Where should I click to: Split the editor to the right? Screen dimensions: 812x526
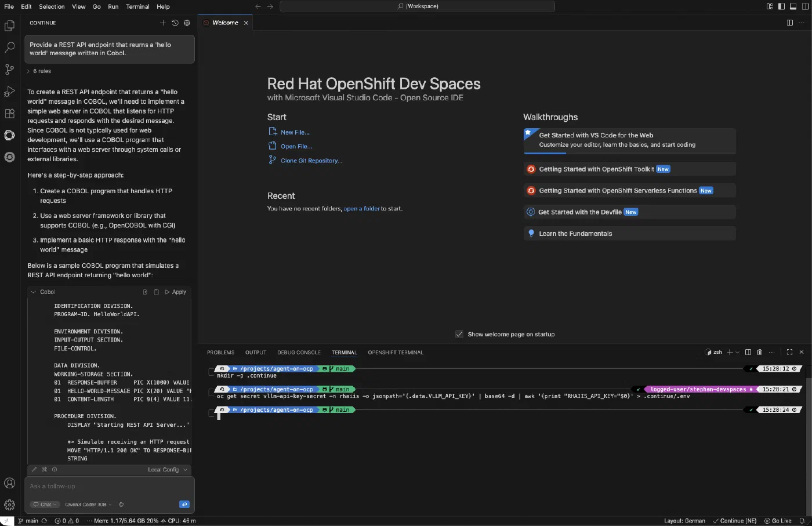coord(789,23)
